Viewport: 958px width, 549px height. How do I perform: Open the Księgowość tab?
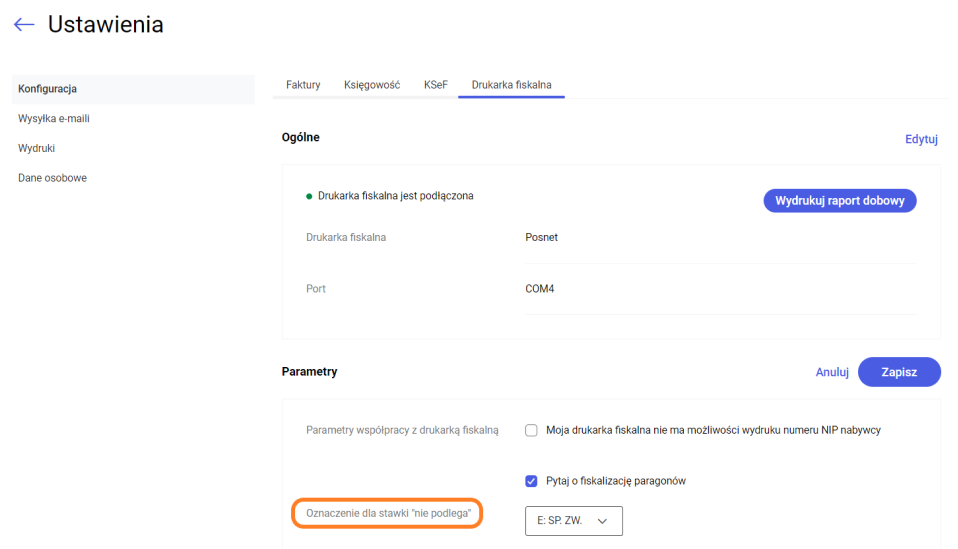[x=372, y=85]
